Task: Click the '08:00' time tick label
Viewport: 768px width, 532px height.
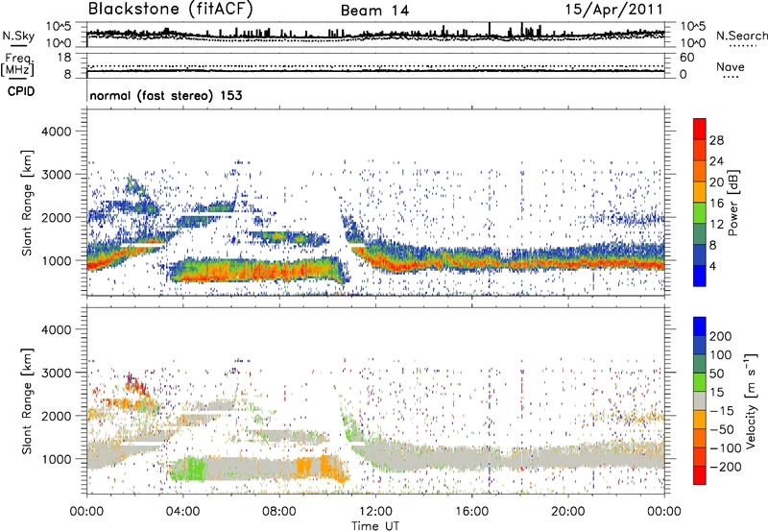Action: coord(279,512)
